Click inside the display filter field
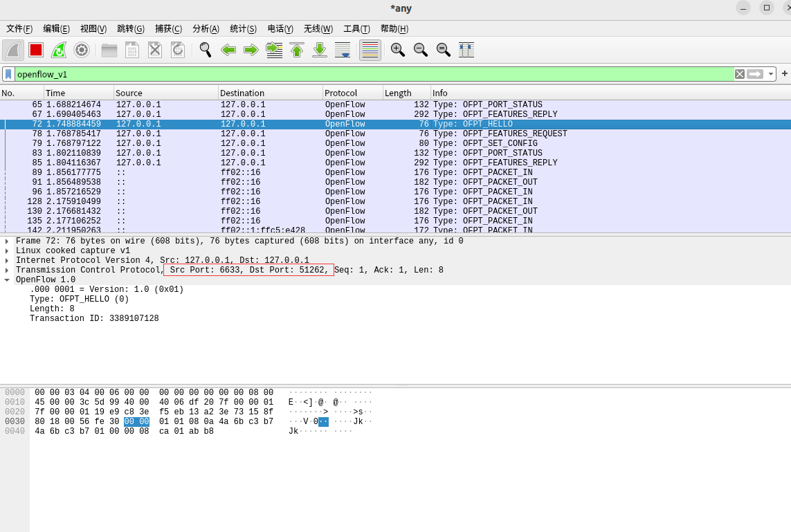The width and height of the screenshot is (791, 532). pyautogui.click(x=373, y=74)
